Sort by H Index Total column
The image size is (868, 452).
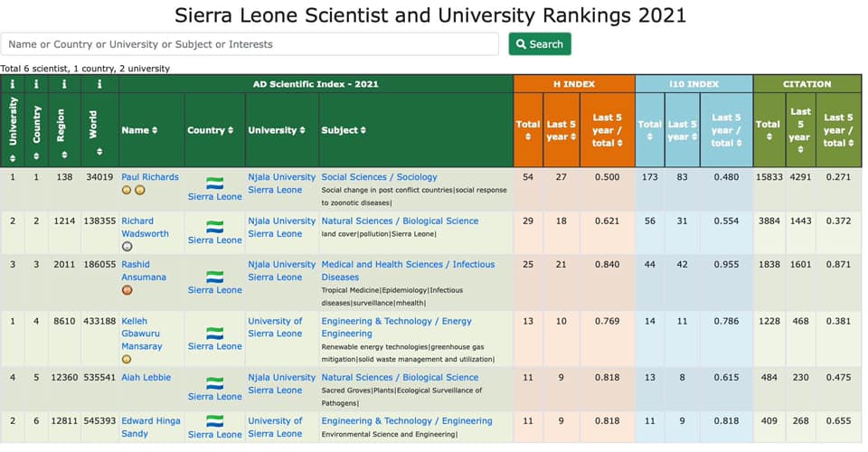click(528, 130)
